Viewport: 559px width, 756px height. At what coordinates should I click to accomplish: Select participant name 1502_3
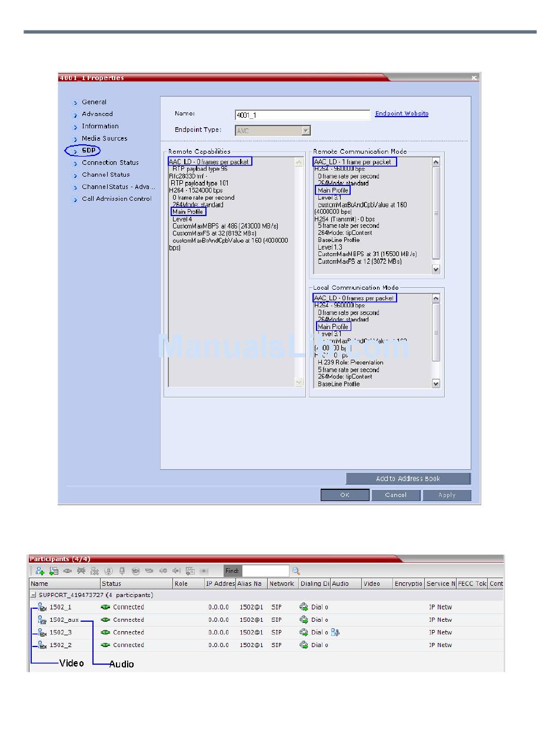(61, 632)
